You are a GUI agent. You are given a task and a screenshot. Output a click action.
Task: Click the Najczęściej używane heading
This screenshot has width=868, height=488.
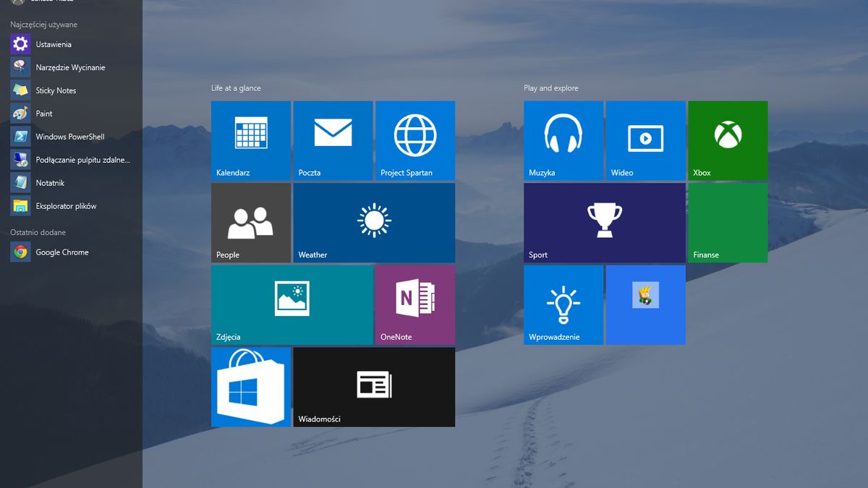(43, 25)
